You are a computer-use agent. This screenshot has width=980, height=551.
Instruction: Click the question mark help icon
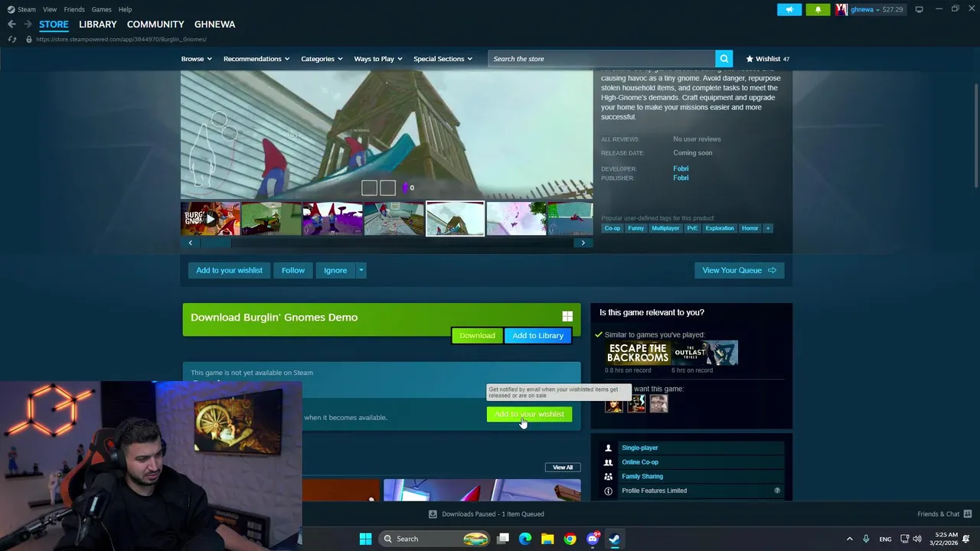[777, 491]
